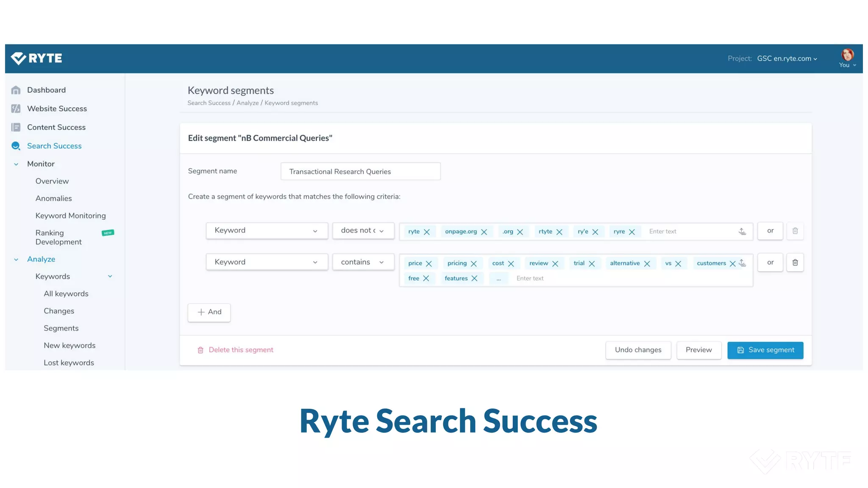This screenshot has height=488, width=868.
Task: Click Search Success breadcrumb link
Action: pyautogui.click(x=209, y=103)
